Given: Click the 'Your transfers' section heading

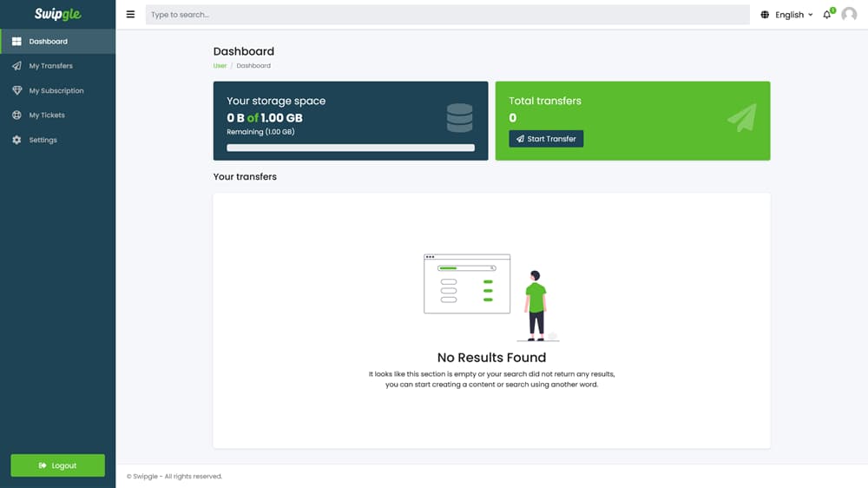Looking at the screenshot, I should [245, 176].
